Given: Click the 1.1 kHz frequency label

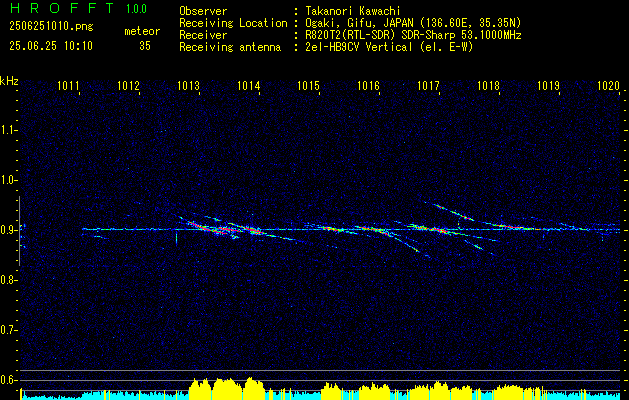Looking at the screenshot, I should pos(6,130).
